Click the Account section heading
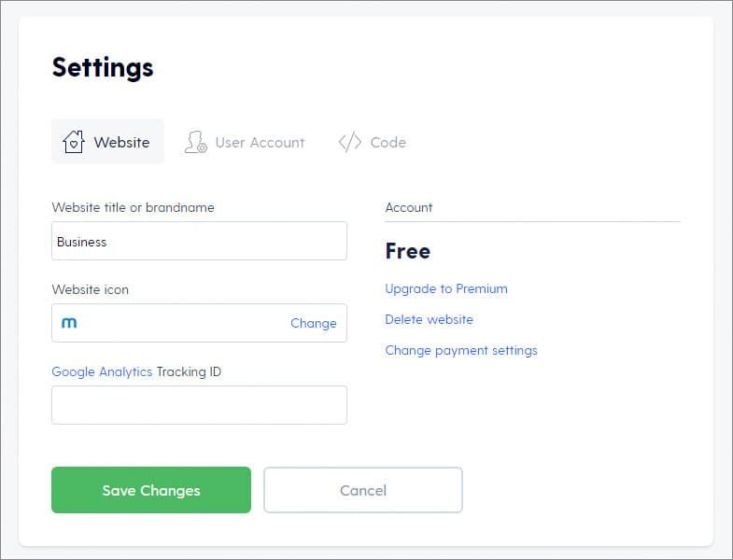Viewport: 733px width, 560px height. [x=409, y=207]
